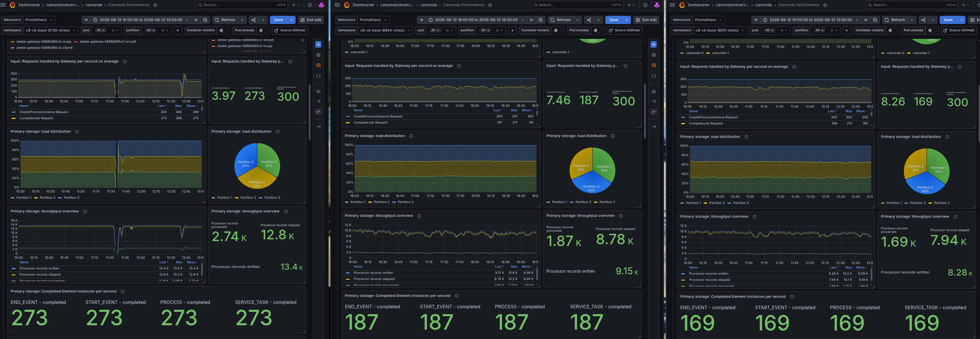Click Exit edit in the middle window
The height and width of the screenshot is (339, 980).
pyautogui.click(x=646, y=20)
